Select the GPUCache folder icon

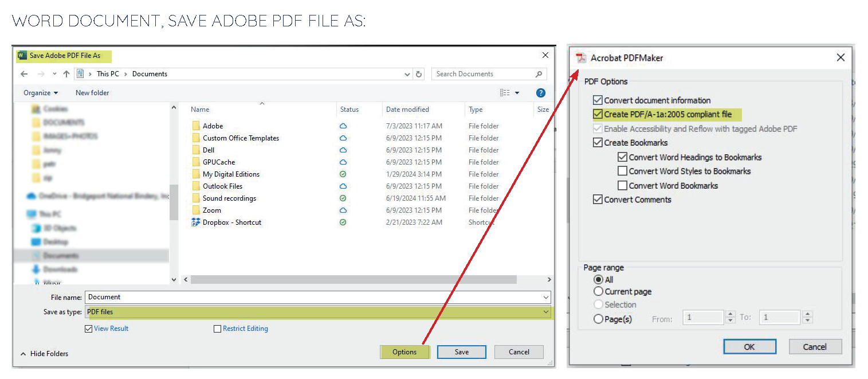[x=196, y=162]
